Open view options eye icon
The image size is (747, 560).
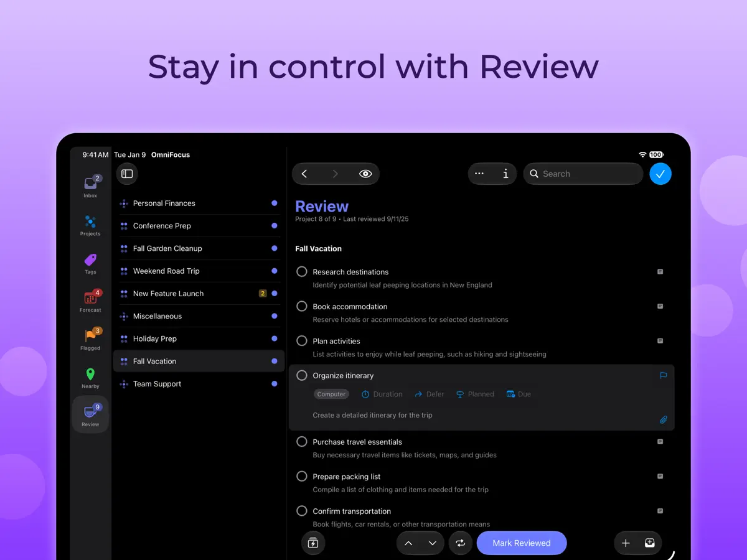click(365, 174)
